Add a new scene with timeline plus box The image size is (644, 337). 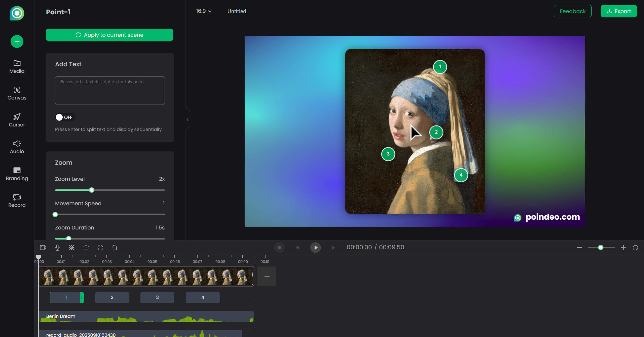tap(267, 276)
